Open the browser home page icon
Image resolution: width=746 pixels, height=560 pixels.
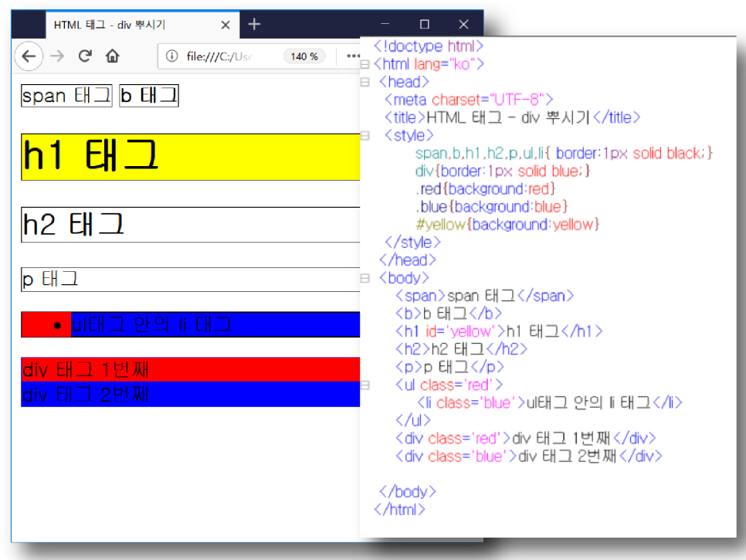pyautogui.click(x=112, y=56)
